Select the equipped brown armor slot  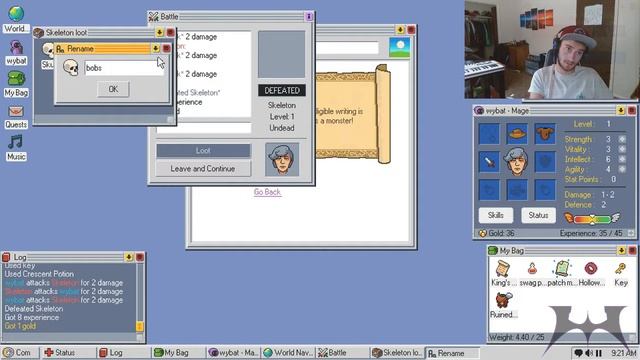545,133
